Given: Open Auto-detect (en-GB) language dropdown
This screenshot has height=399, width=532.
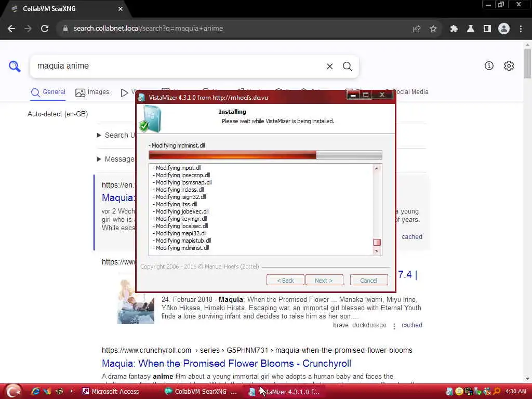Looking at the screenshot, I should [58, 114].
